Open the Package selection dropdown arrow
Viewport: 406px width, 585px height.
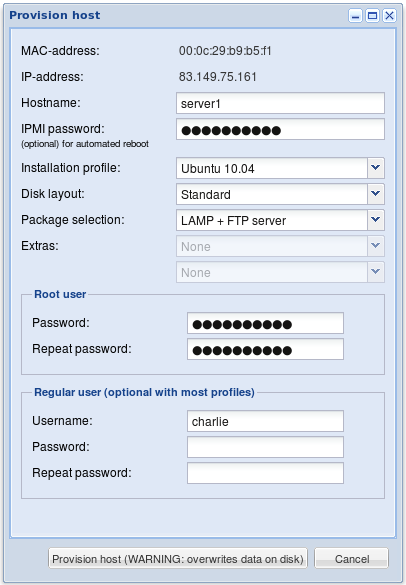pyautogui.click(x=376, y=220)
